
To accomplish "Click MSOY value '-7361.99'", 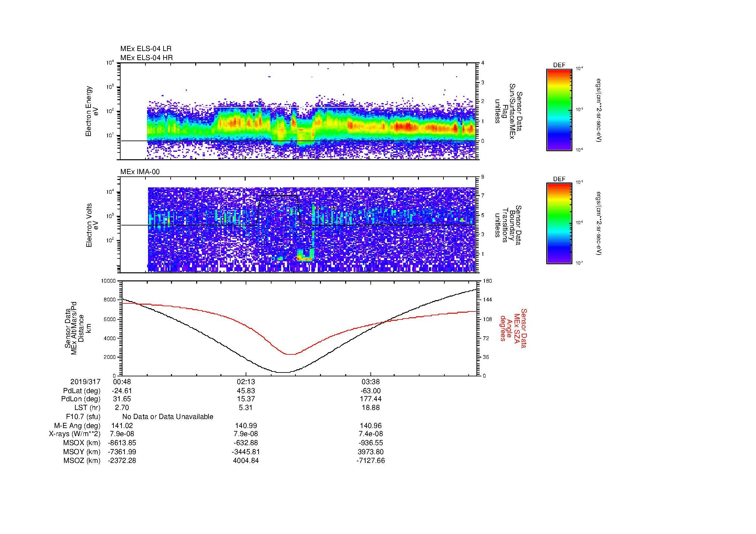I will click(x=122, y=452).
